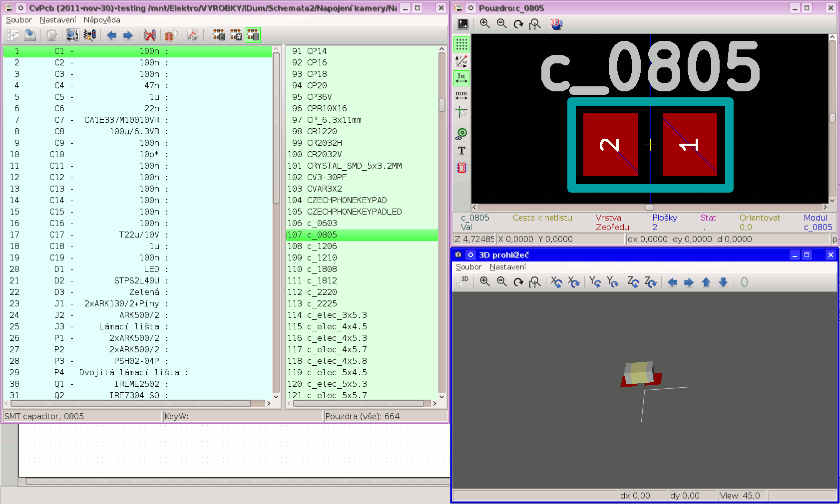Rotate 3D model Y clockwise

tap(612, 282)
